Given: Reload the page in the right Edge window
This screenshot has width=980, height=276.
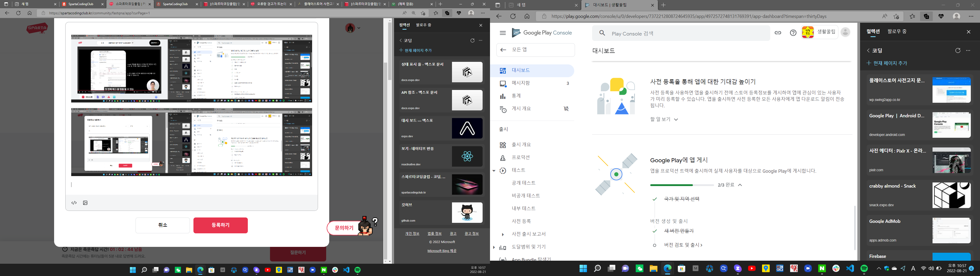Looking at the screenshot, I should click(x=513, y=16).
